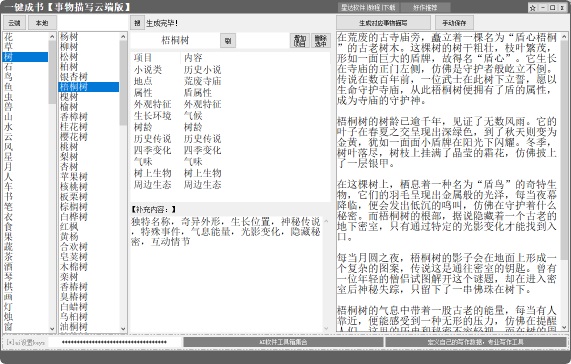Click the 补充内容 text area

(226, 274)
